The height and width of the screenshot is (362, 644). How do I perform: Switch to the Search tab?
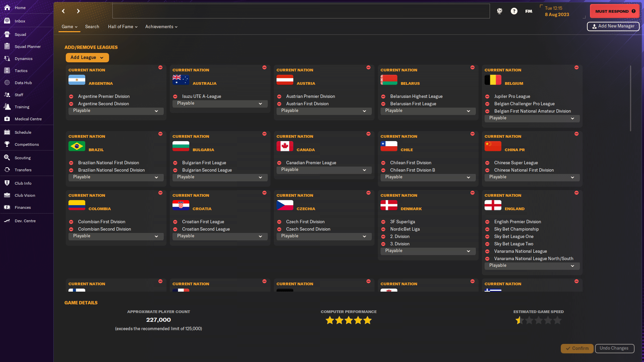(92, 27)
